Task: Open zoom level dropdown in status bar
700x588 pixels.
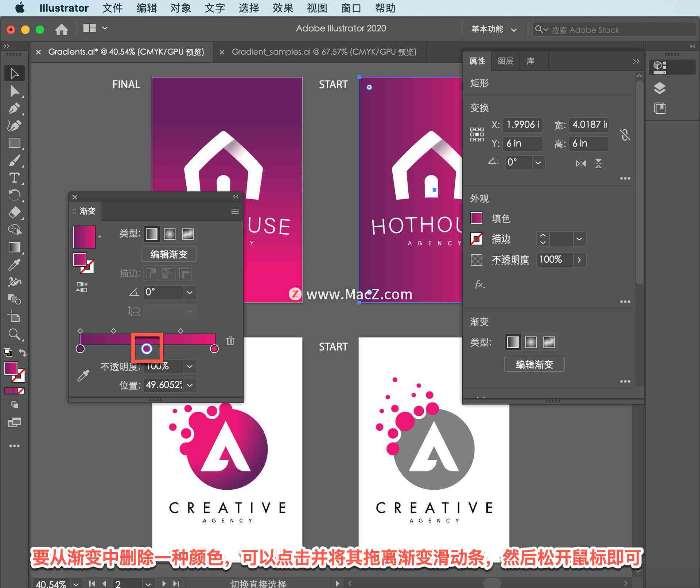Action: (x=75, y=584)
